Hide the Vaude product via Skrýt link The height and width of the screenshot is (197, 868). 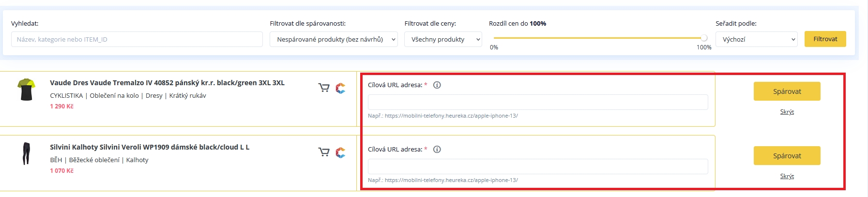(787, 112)
